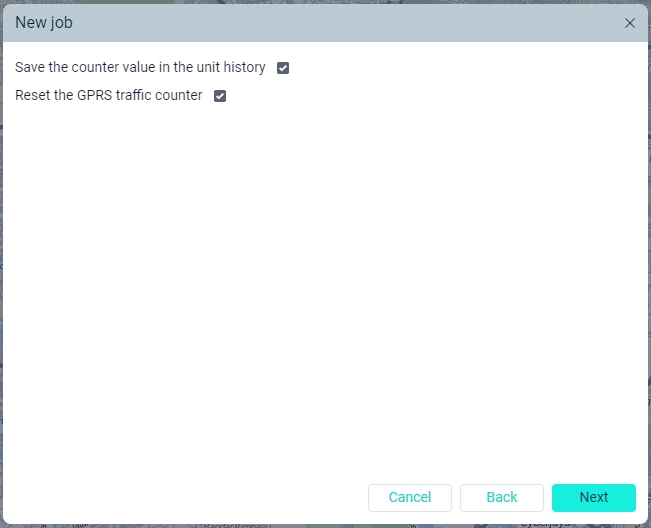651x528 pixels.
Task: Click the Next button
Action: (x=594, y=497)
